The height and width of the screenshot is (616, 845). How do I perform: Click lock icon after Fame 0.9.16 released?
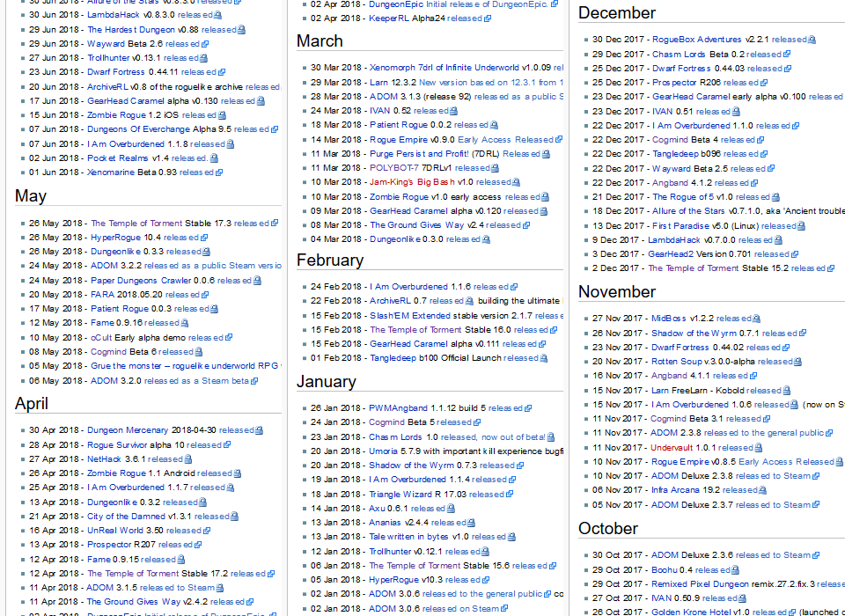pyautogui.click(x=184, y=323)
